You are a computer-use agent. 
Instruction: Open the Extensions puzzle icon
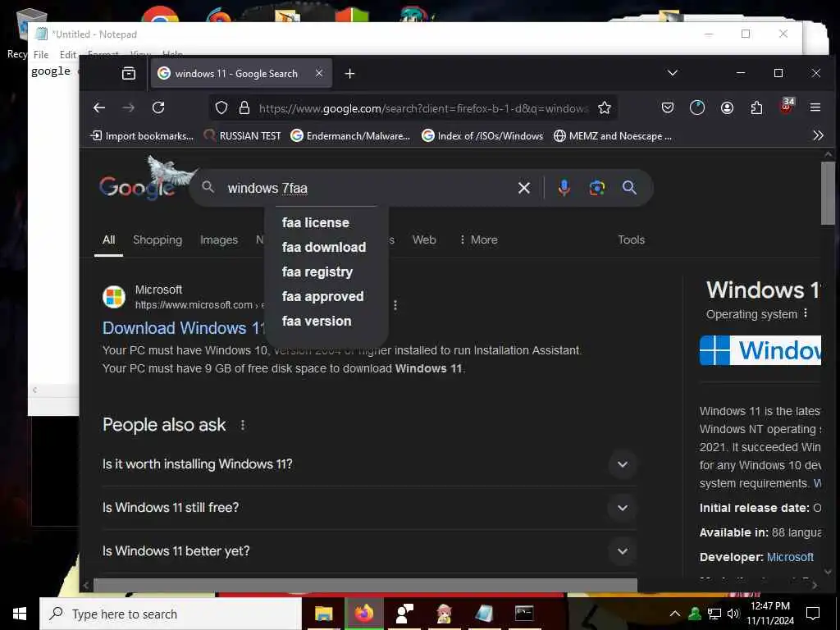756,107
